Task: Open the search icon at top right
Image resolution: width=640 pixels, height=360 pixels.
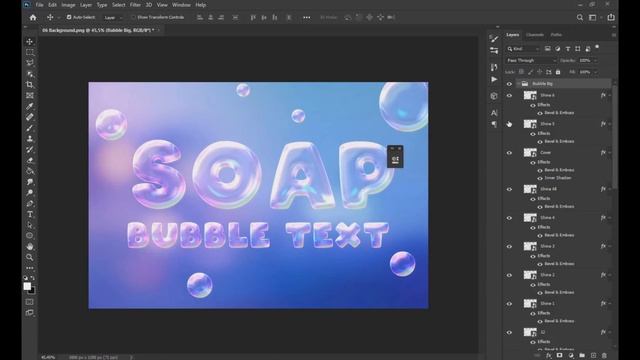Action: coord(580,18)
